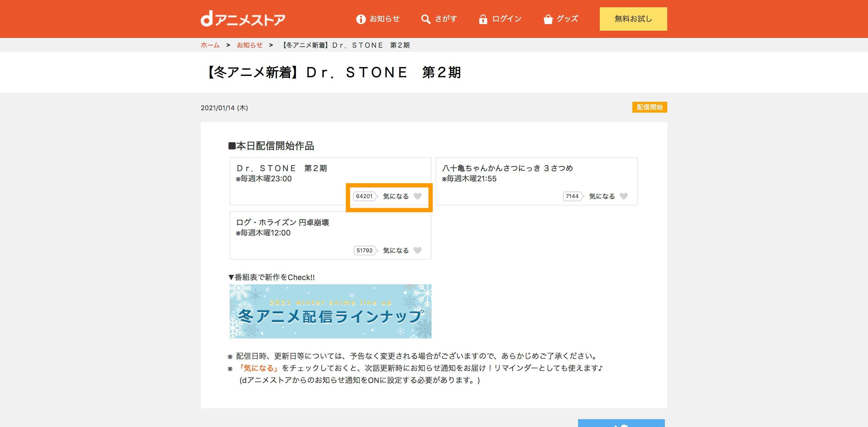Viewport: 868px width, 427px height.
Task: Click the date 2021/01/14 (木)
Action: pos(225,108)
